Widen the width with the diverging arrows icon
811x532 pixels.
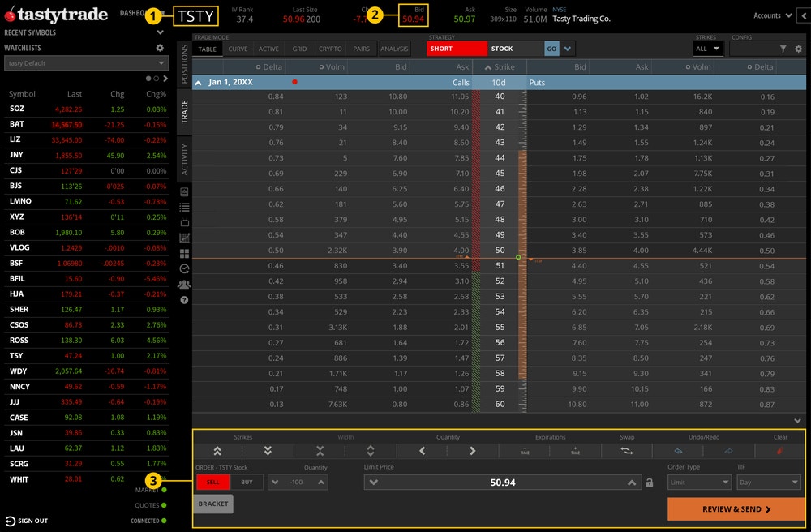pos(371,451)
